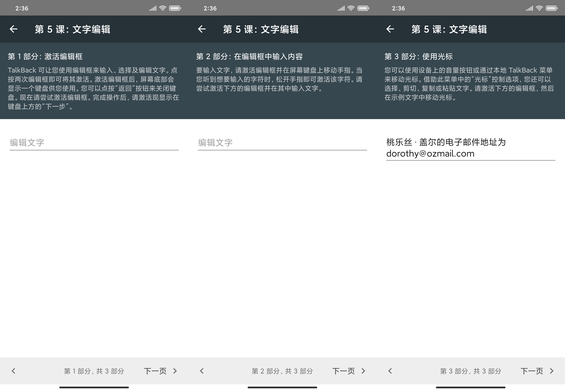Tap heading 第 3 部分: 使用光标
This screenshot has width=565, height=392.
pyautogui.click(x=418, y=56)
